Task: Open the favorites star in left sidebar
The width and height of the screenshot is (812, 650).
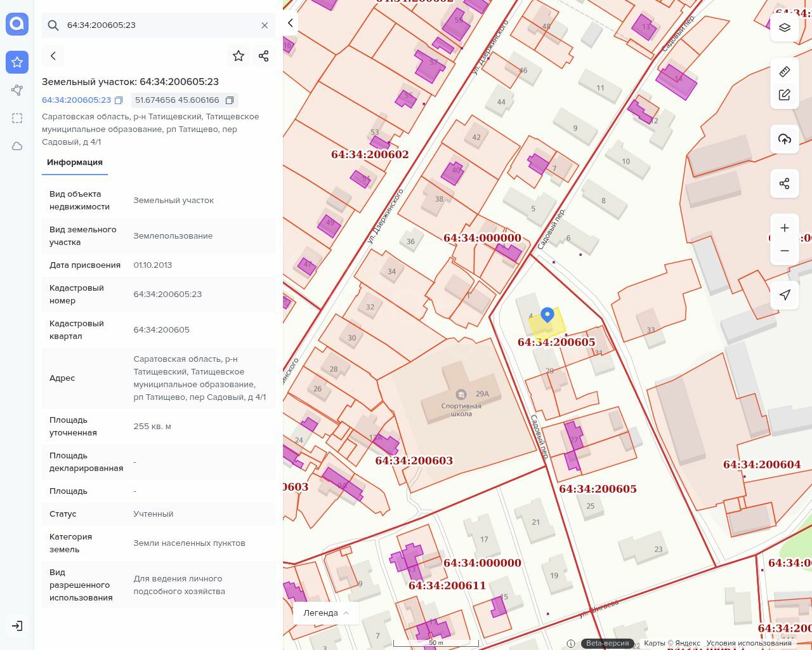Action: [17, 62]
